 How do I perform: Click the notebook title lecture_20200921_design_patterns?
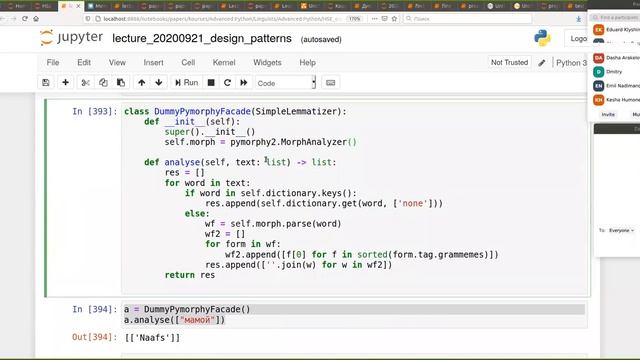(x=202, y=39)
